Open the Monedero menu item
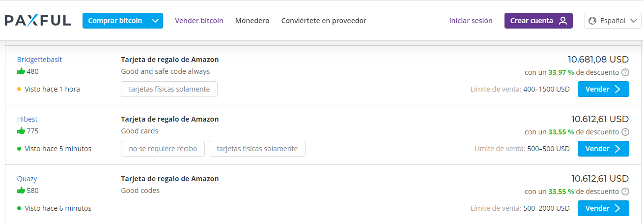Viewport: 644px width, 224px height. pyautogui.click(x=252, y=21)
